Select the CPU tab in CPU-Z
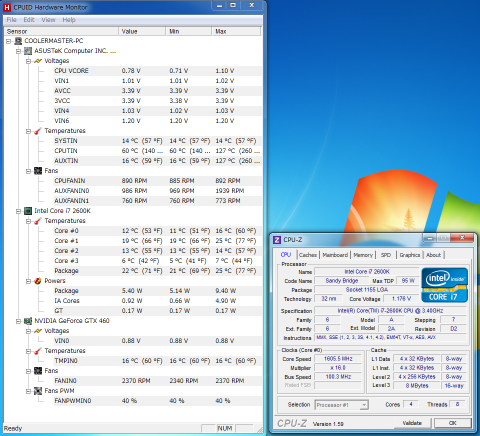 (286, 254)
